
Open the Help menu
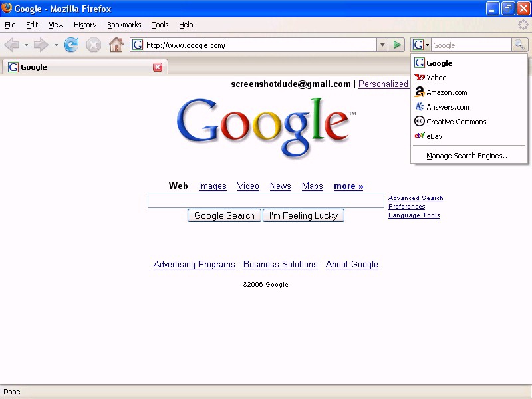[186, 25]
